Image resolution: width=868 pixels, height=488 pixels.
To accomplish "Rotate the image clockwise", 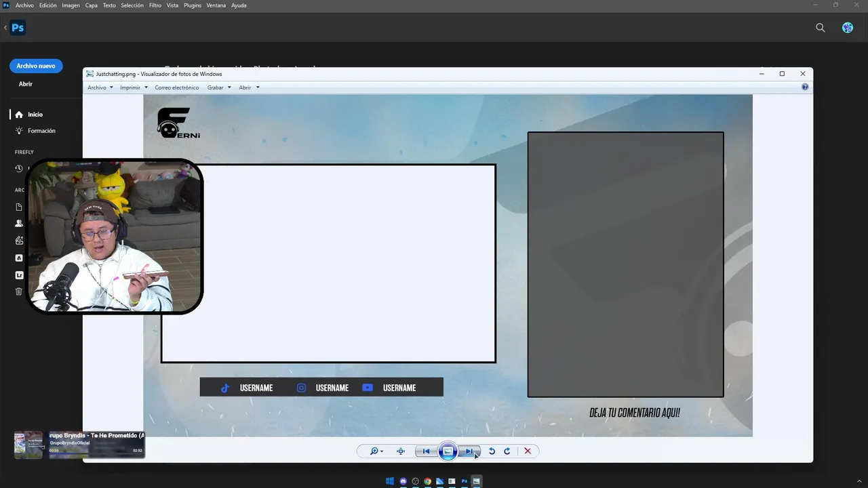I will [507, 451].
